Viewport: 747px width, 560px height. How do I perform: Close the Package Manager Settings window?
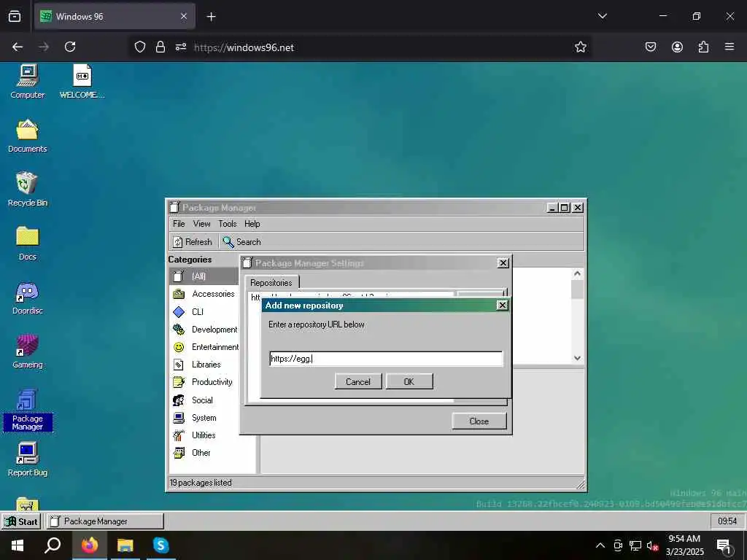coord(503,262)
